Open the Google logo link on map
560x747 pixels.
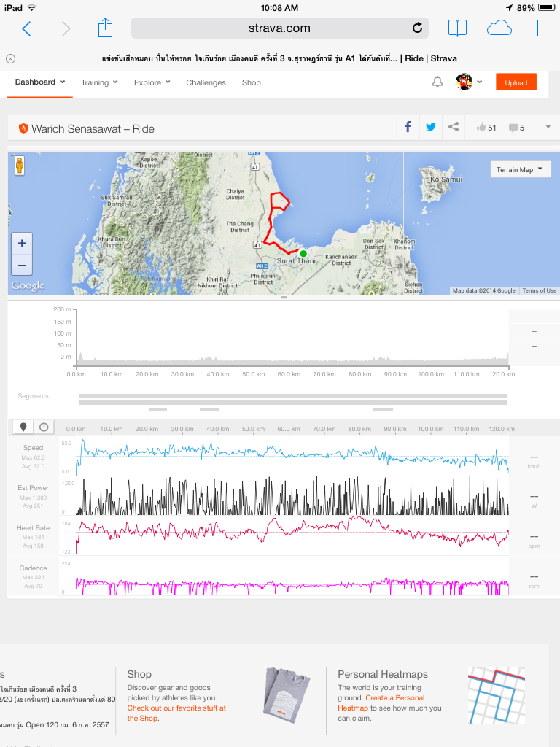[28, 285]
